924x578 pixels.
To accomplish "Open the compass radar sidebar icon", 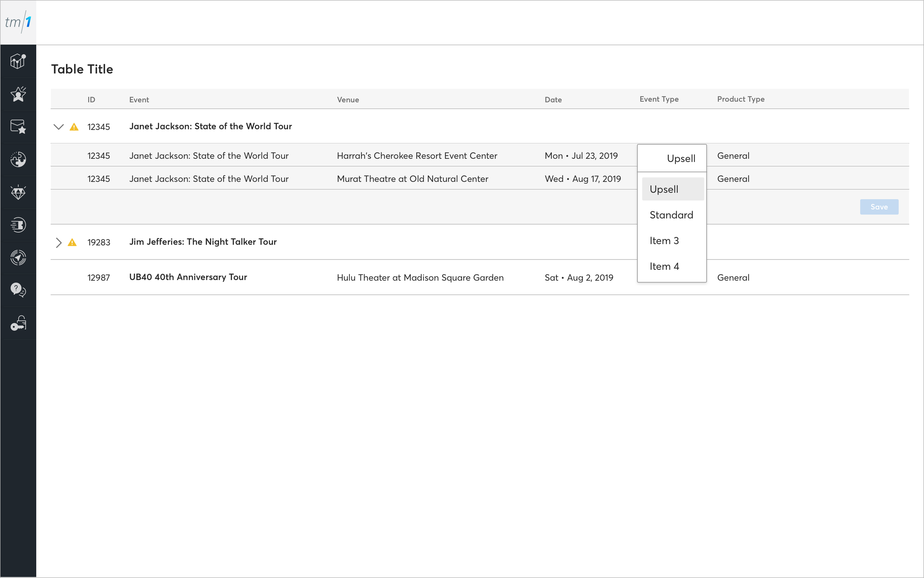I will pyautogui.click(x=18, y=258).
